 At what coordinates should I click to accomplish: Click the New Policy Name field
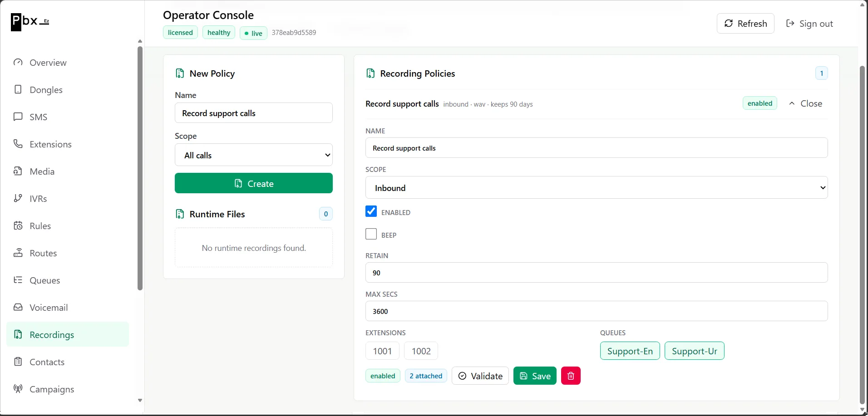254,113
